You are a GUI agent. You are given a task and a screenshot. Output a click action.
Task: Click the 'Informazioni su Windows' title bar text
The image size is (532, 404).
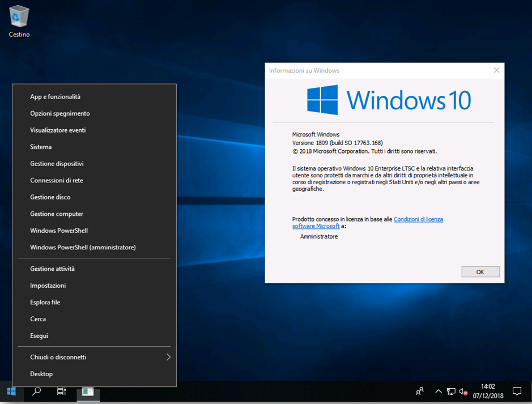click(x=304, y=71)
